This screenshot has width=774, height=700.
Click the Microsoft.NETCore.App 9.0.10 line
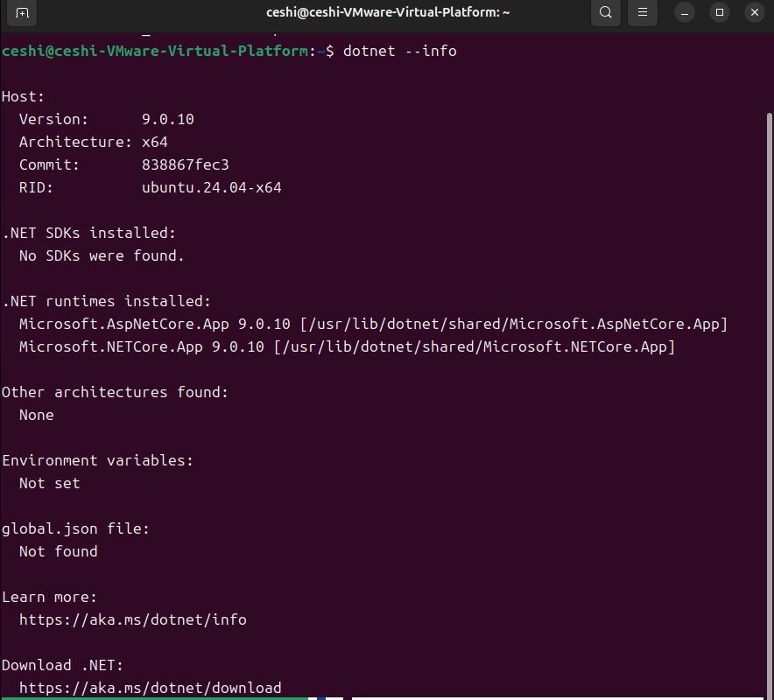pyautogui.click(x=347, y=346)
